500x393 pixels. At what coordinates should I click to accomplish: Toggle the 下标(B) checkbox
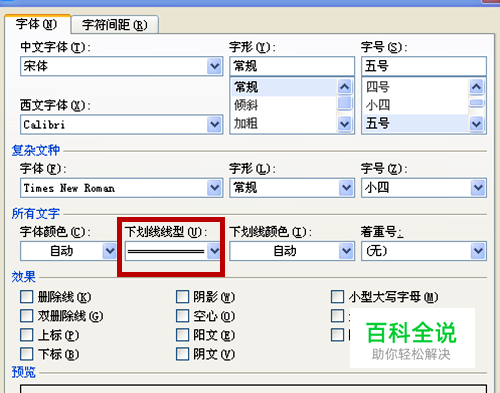[x=27, y=354]
